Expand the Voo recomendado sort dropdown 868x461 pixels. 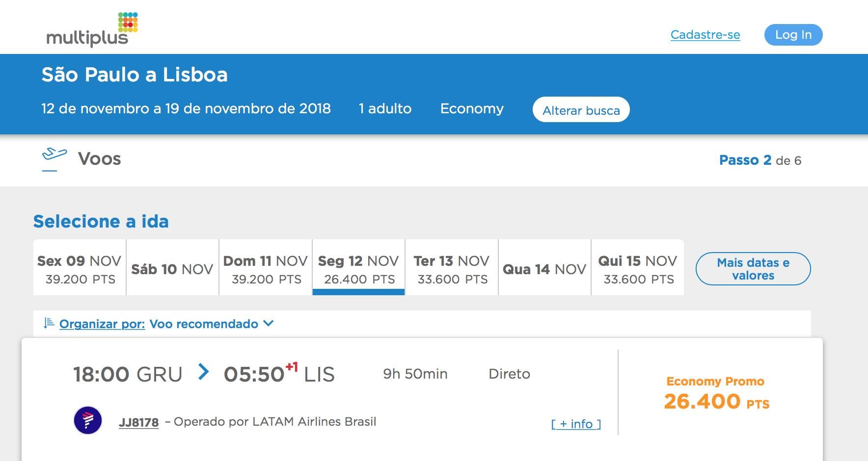pos(211,324)
